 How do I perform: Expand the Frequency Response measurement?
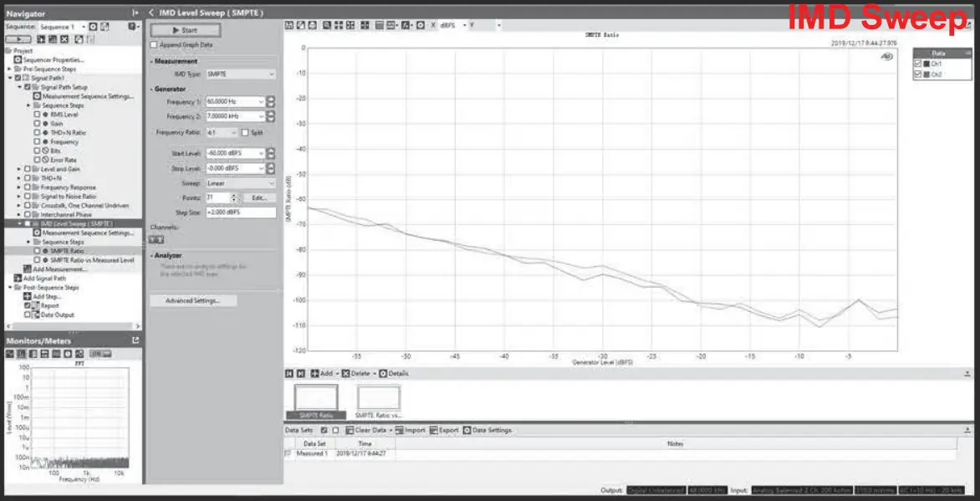pyautogui.click(x=18, y=187)
